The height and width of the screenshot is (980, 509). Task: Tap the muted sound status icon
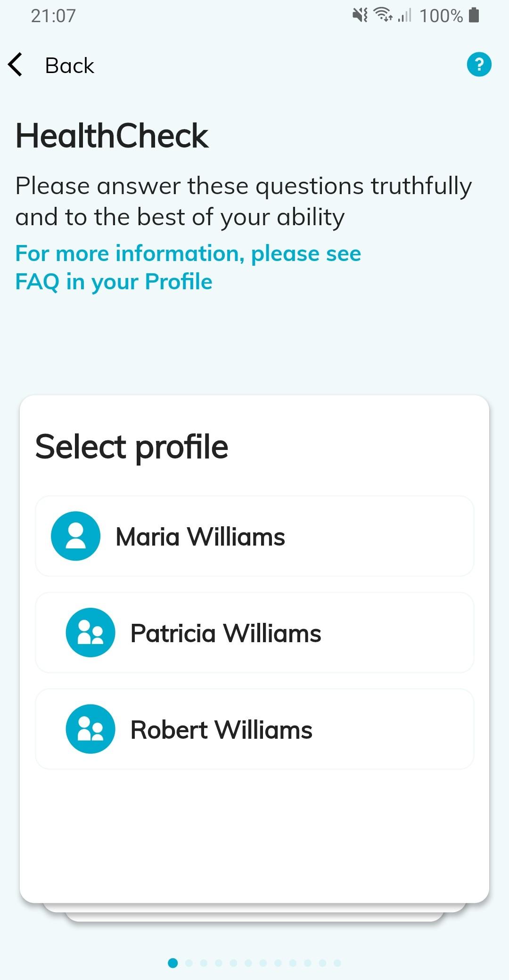360,16
